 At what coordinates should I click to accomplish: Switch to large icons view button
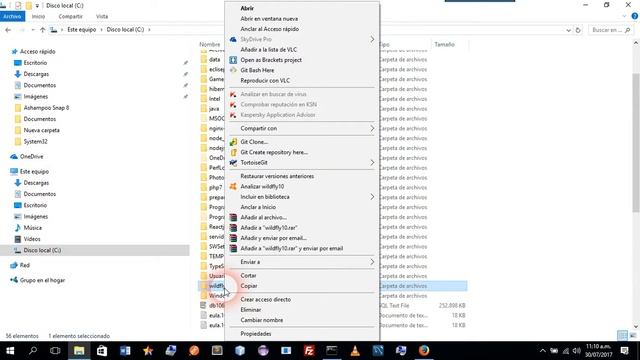[x=633, y=336]
